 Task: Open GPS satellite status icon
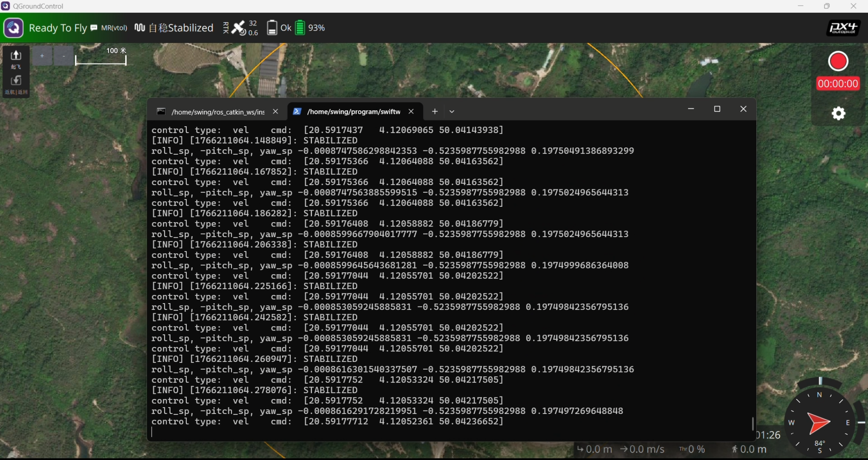coord(238,28)
